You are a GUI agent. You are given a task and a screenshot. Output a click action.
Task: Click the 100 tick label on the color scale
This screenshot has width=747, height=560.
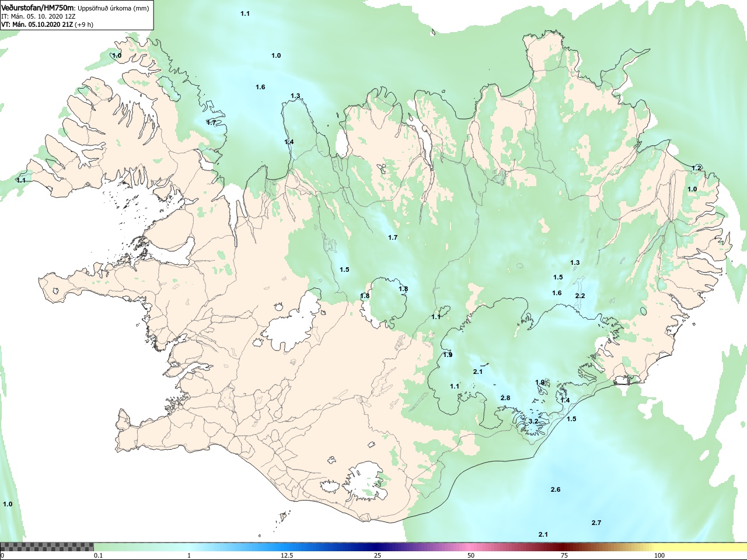point(659,555)
